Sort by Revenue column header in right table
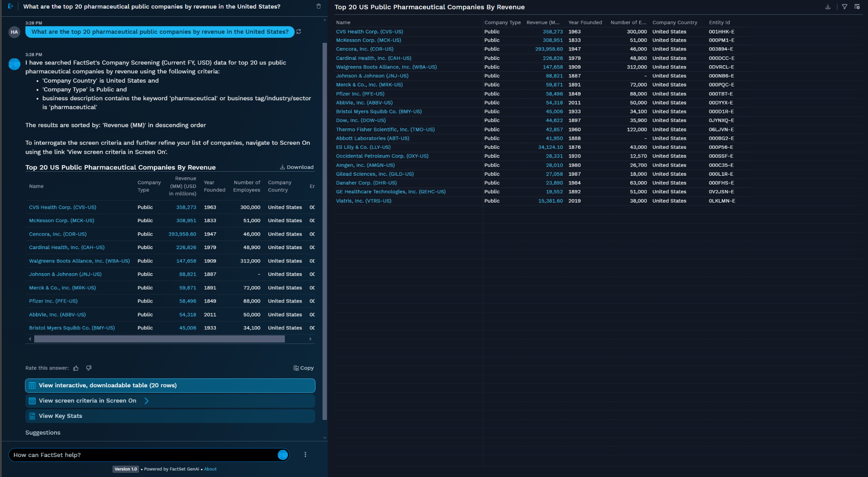Screen dimensions: 868x477 click(x=543, y=22)
